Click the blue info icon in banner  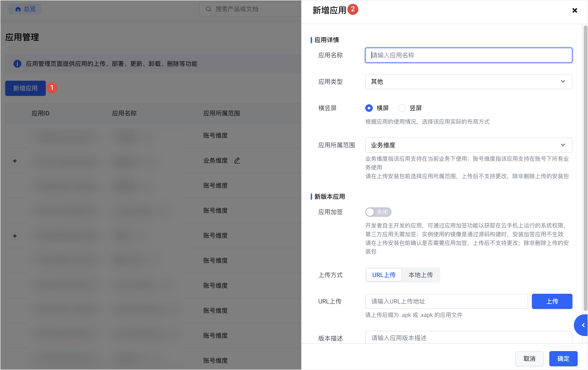point(17,64)
